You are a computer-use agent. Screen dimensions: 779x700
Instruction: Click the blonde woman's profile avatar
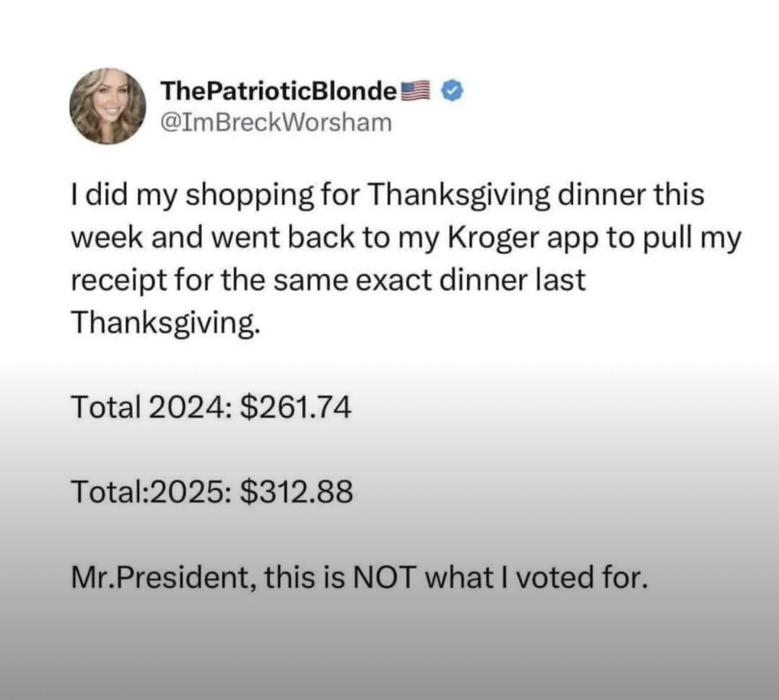click(108, 106)
